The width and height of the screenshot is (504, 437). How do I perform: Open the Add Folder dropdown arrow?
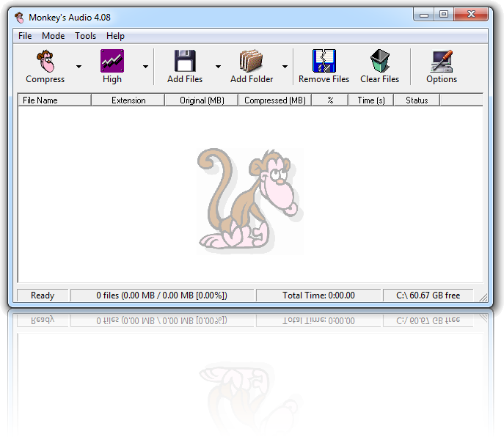click(285, 66)
